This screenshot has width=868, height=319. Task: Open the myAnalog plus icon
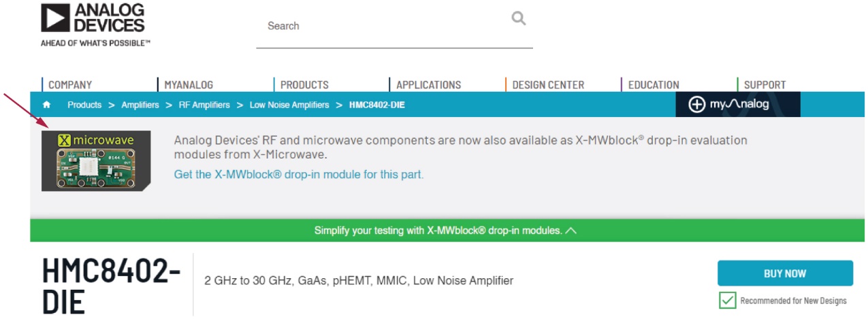pos(696,105)
